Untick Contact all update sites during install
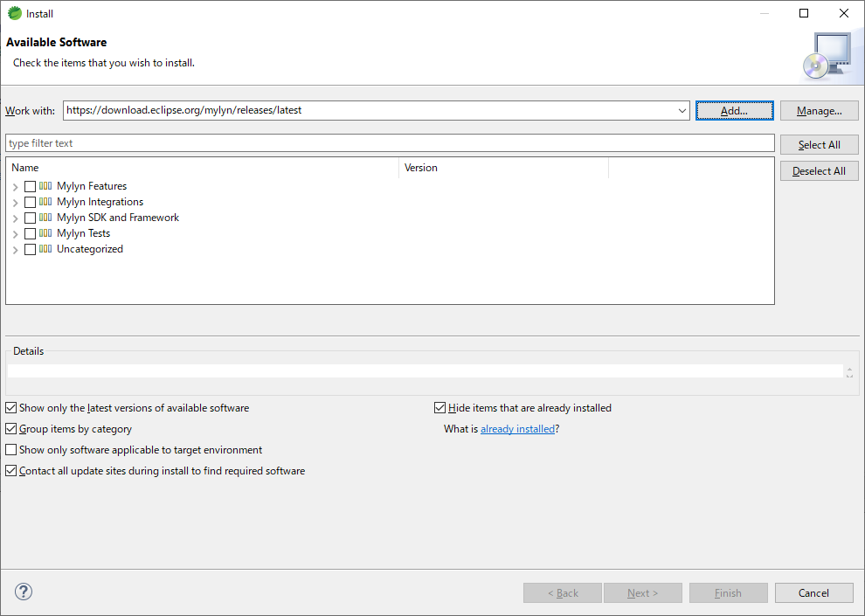This screenshot has height=616, width=865. (x=11, y=471)
